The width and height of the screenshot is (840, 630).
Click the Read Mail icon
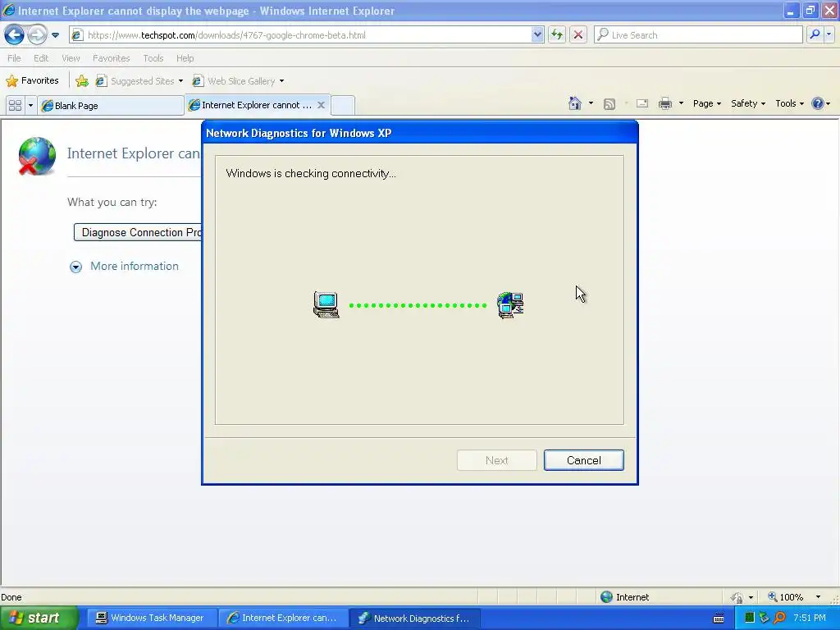point(641,103)
